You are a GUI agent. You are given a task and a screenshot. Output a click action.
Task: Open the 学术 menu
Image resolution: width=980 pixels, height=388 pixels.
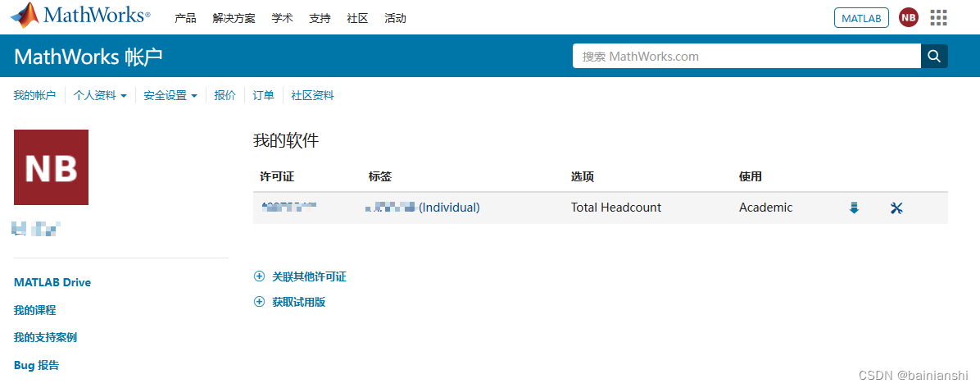(282, 18)
